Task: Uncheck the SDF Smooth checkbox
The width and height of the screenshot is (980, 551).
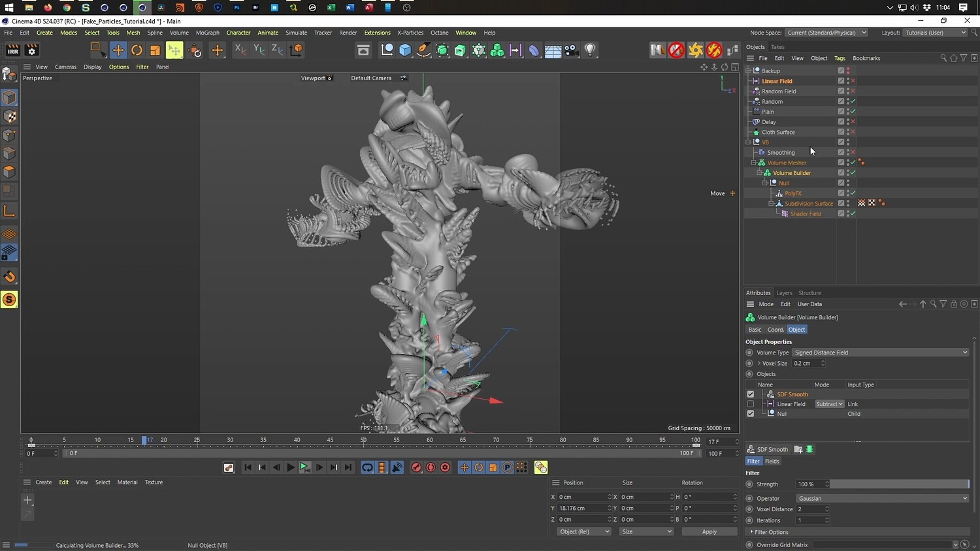Action: (750, 394)
